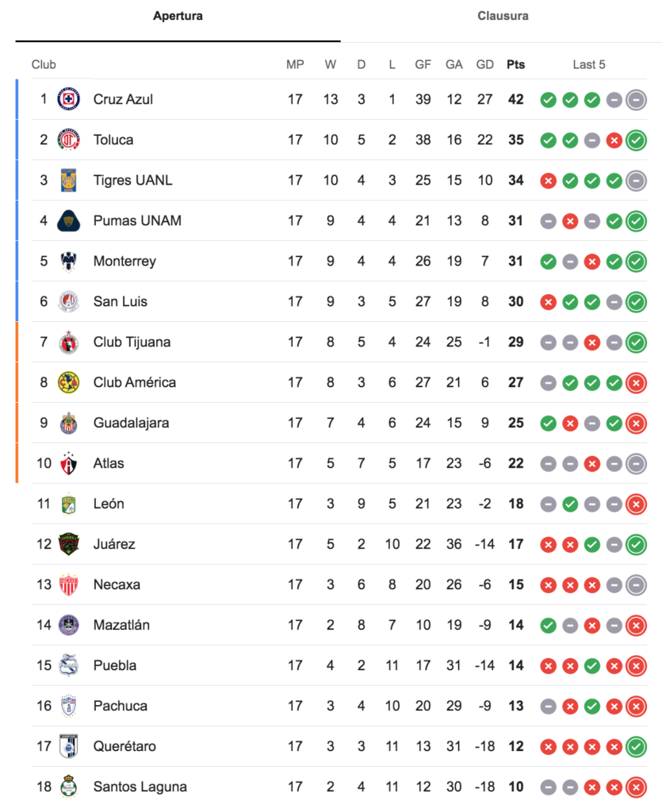Open the Tigres UANL crest icon
The height and width of the screenshot is (812, 662).
[x=68, y=180]
